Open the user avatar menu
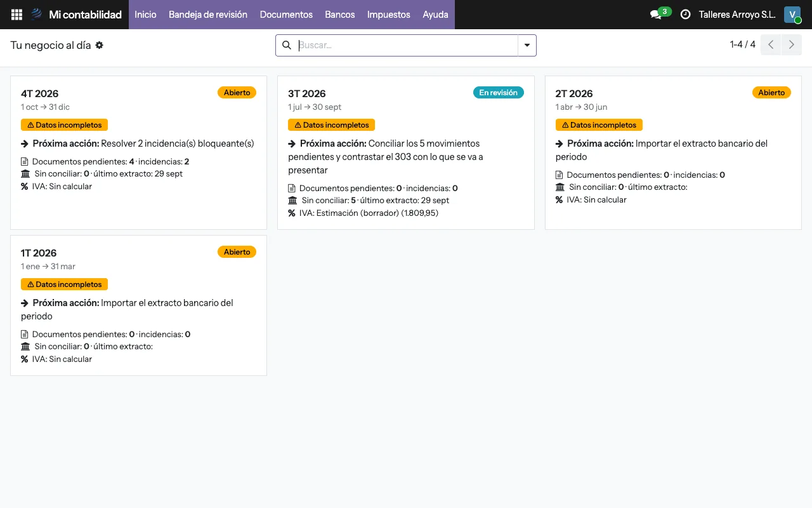This screenshot has height=508, width=812. [792, 15]
